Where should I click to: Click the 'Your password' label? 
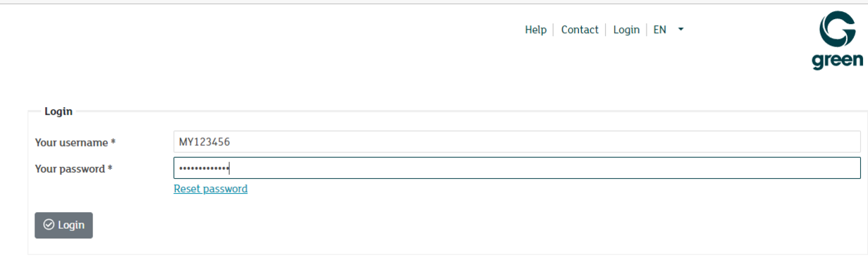(x=70, y=169)
